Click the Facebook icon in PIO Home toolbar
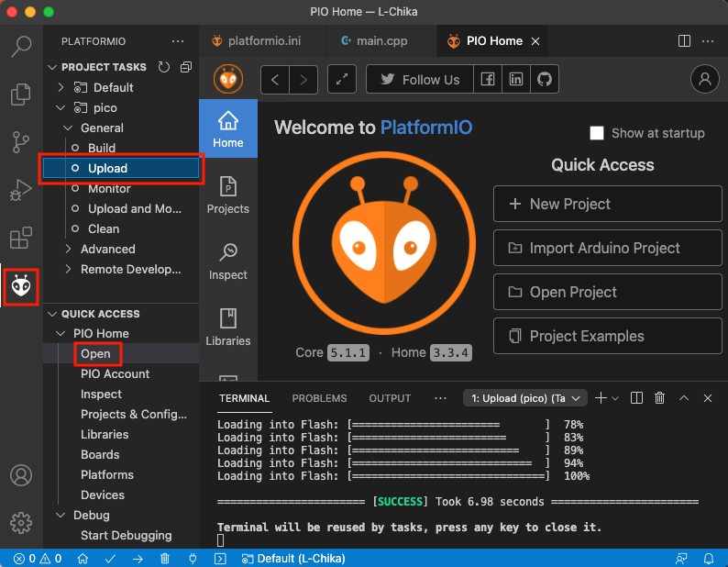Viewport: 728px width, 567px height. pos(488,80)
